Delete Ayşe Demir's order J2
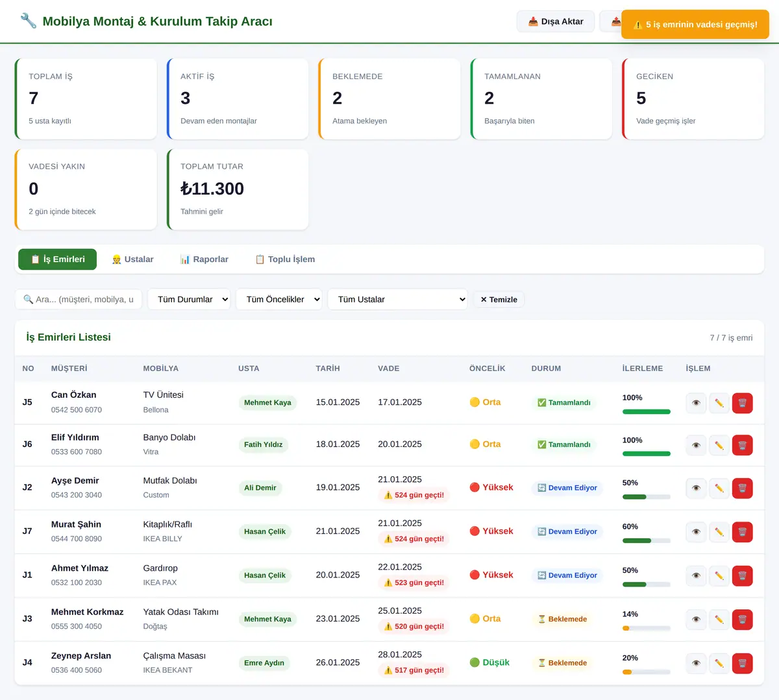Screen dimensions: 779x700 click(743, 488)
